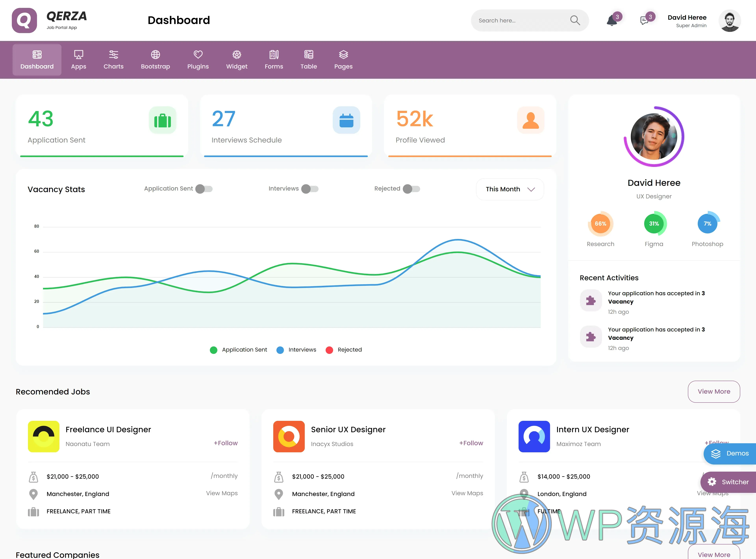This screenshot has width=756, height=559.
Task: Click the Research 66% progress circle
Action: pos(600,223)
